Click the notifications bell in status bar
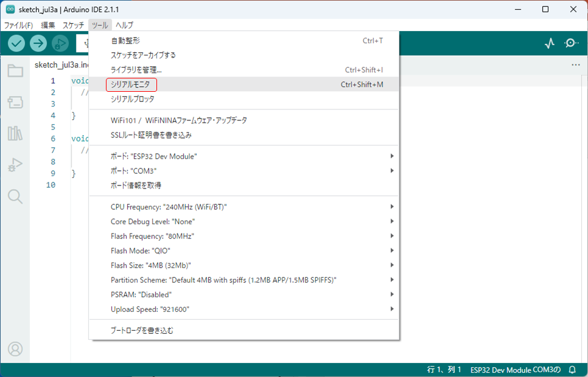This screenshot has width=588, height=377. pyautogui.click(x=572, y=370)
